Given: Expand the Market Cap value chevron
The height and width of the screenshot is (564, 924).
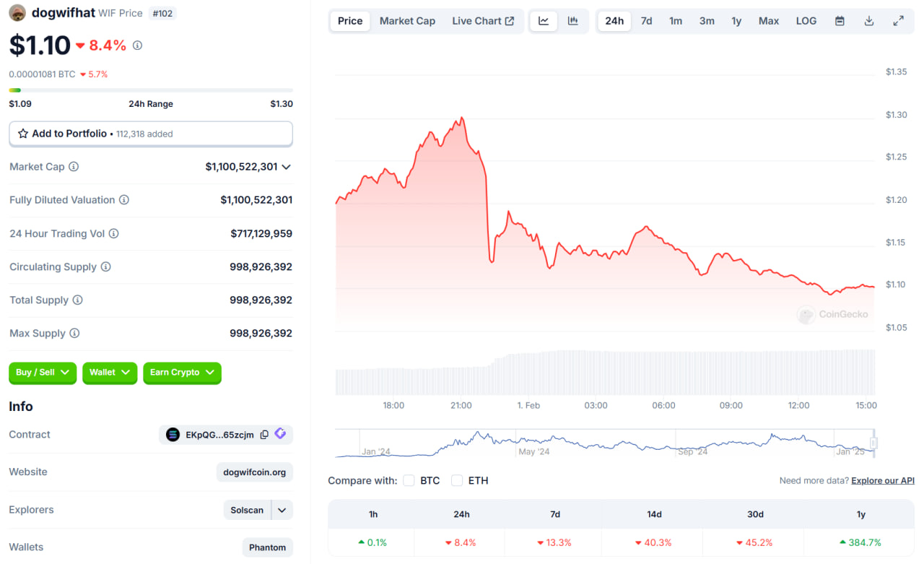Looking at the screenshot, I should (x=287, y=167).
